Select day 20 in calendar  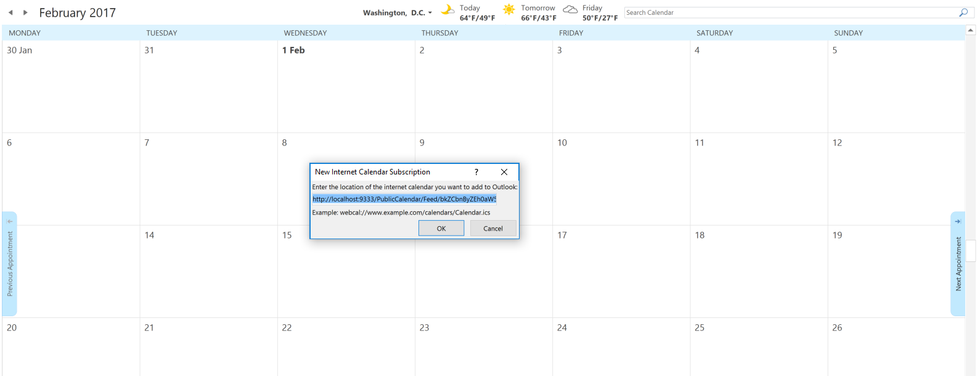(x=71, y=347)
